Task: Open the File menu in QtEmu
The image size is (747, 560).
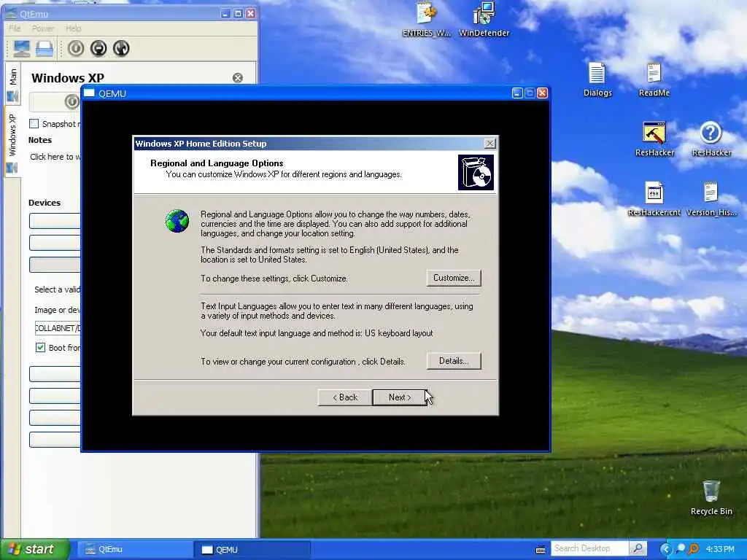Action: [x=15, y=28]
